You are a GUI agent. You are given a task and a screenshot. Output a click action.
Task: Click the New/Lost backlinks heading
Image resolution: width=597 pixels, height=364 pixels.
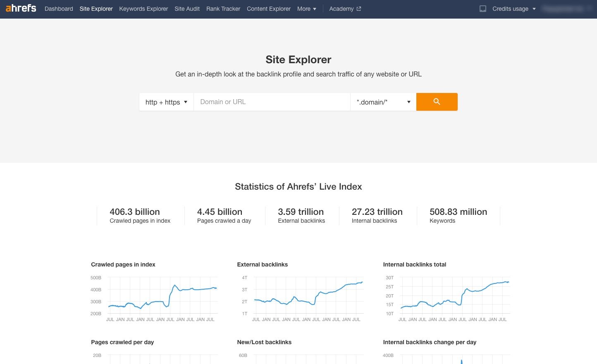pyautogui.click(x=264, y=342)
